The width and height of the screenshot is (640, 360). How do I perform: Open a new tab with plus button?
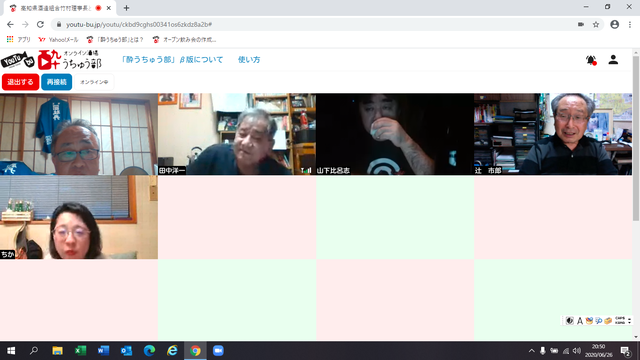coord(126,8)
